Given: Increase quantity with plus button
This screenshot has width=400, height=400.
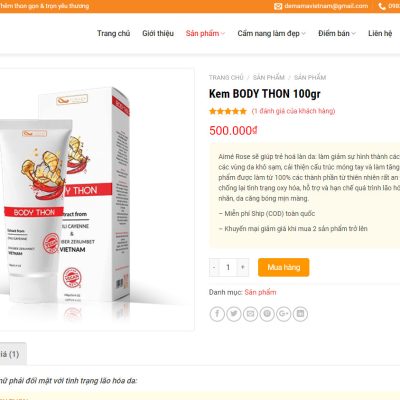Looking at the screenshot, I should pos(243,267).
